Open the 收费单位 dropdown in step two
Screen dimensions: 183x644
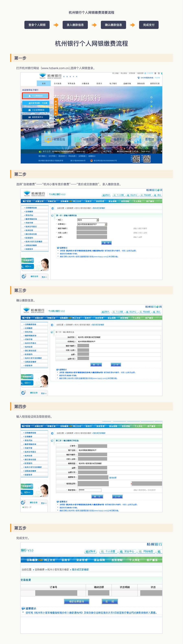[92, 224]
